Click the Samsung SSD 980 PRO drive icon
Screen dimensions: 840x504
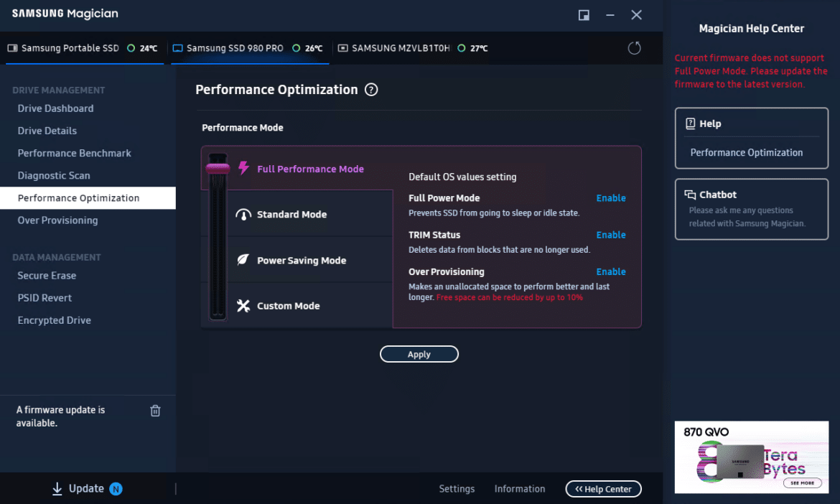[178, 48]
